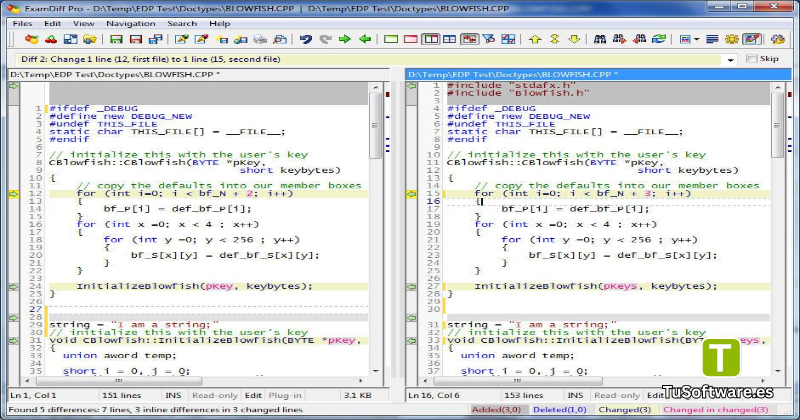
Task: Jump to next difference with yellow down arrow
Action: [x=574, y=39]
